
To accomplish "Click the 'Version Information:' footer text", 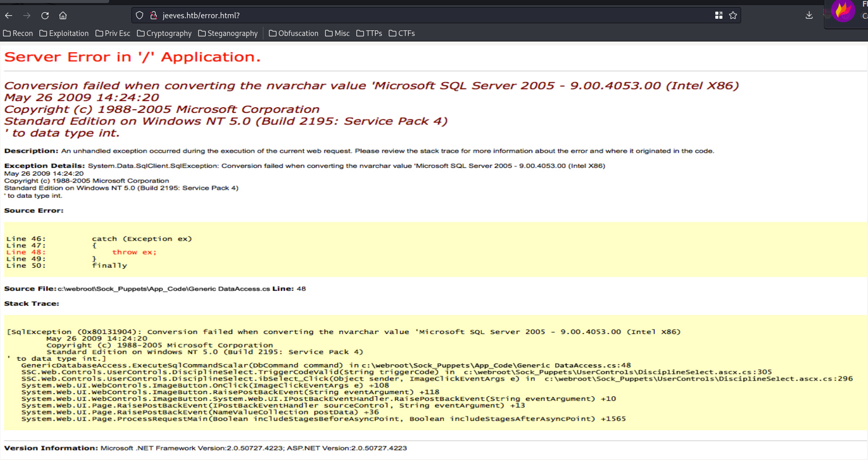I will tap(51, 448).
